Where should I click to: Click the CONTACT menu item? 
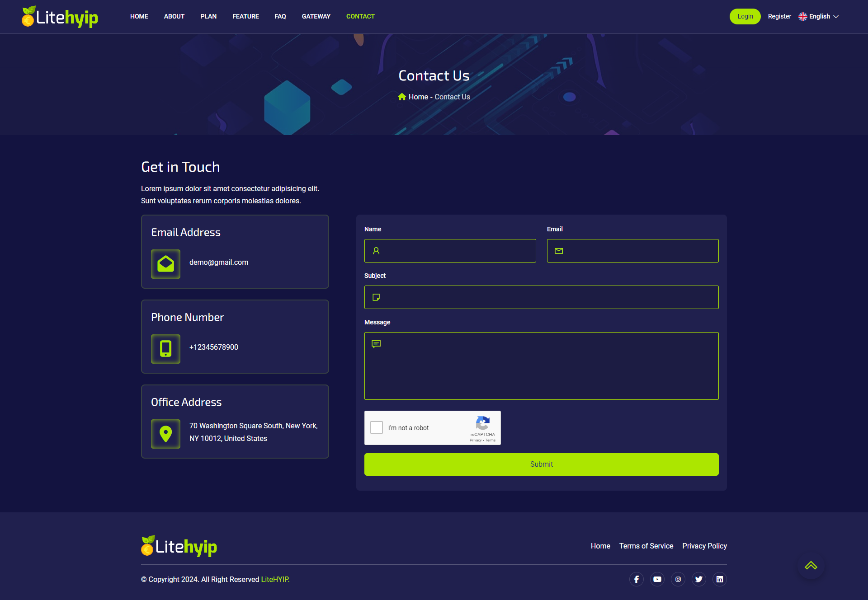pyautogui.click(x=360, y=16)
